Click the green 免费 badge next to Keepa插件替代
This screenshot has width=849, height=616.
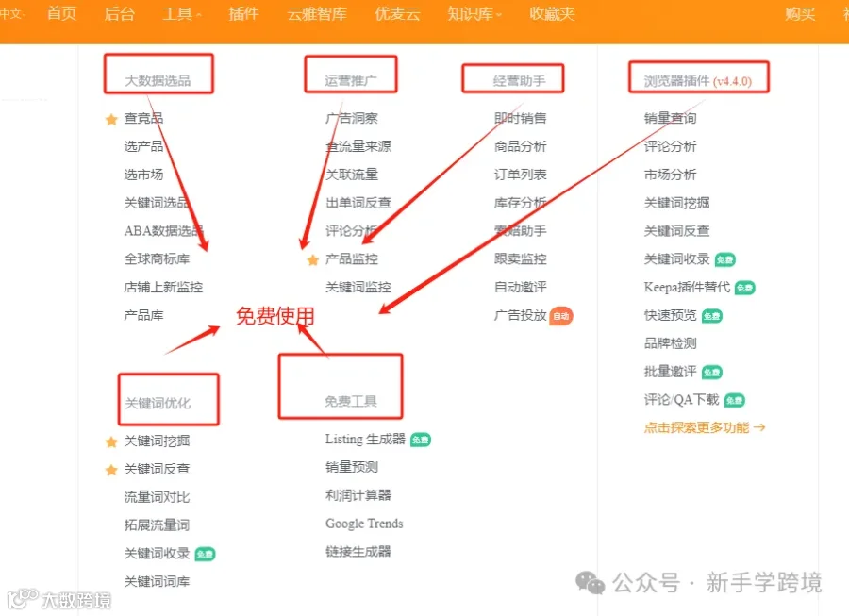tap(745, 288)
